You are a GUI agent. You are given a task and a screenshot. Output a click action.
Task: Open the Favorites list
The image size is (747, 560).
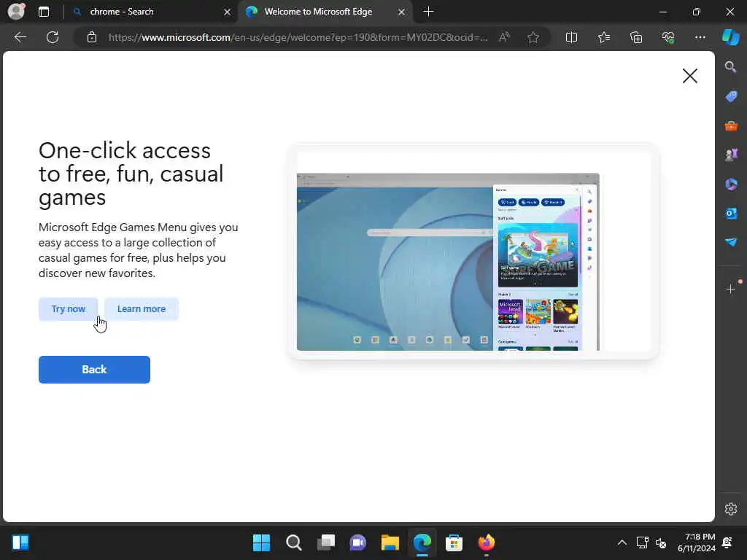click(603, 37)
